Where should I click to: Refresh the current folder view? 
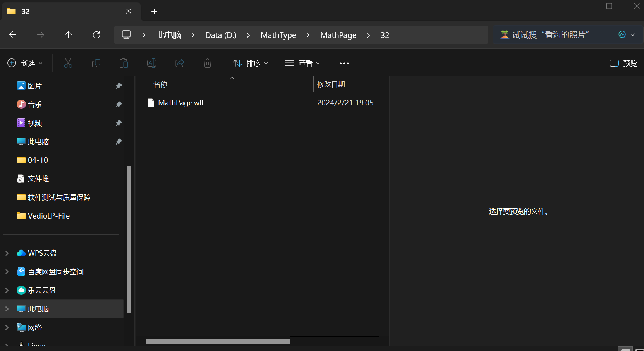(x=96, y=35)
